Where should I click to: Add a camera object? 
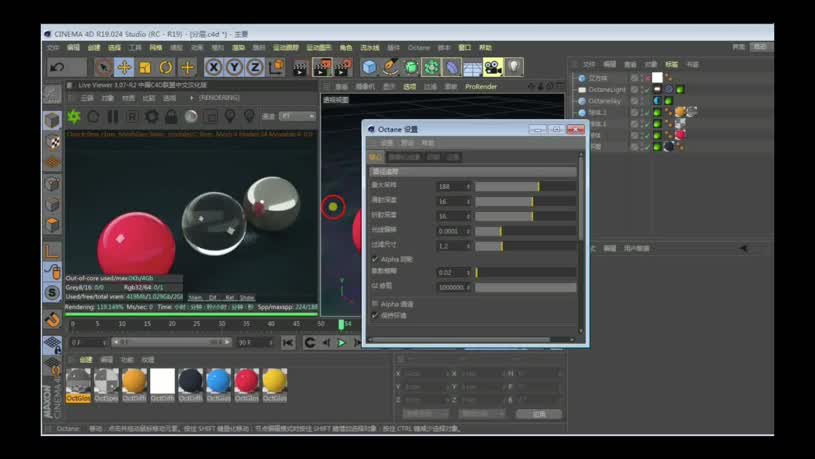pos(493,67)
